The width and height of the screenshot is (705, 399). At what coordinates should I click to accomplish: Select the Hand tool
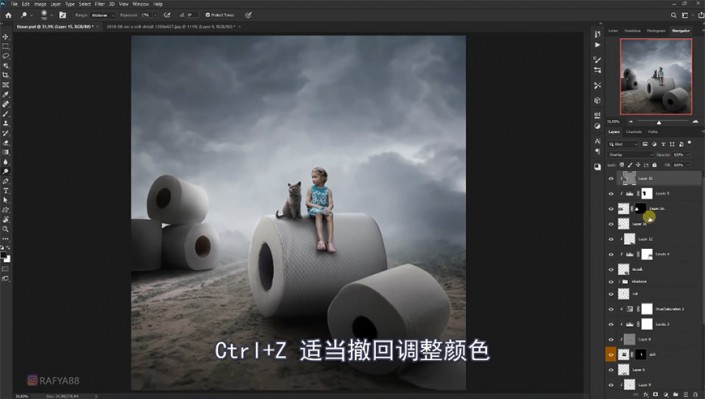[5, 220]
